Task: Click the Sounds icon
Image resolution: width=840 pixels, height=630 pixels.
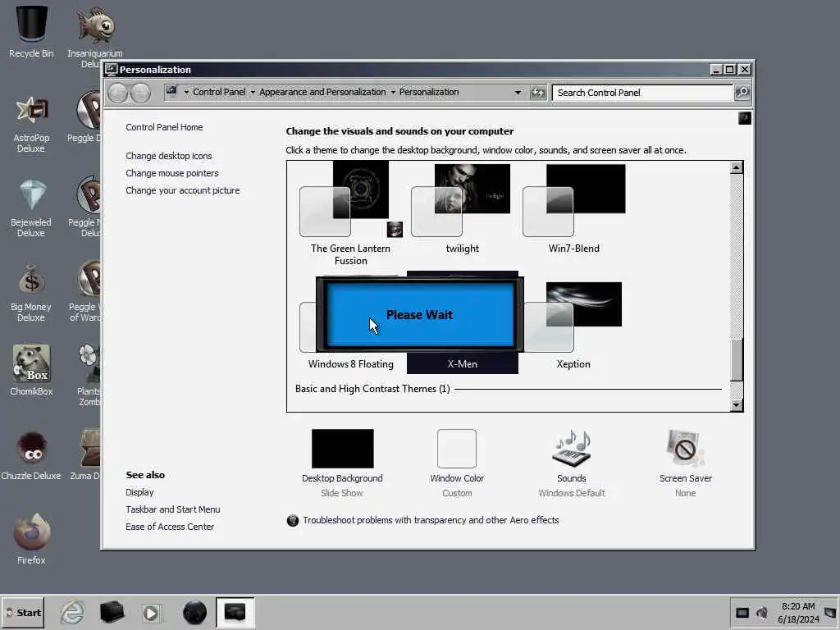Action: (572, 449)
